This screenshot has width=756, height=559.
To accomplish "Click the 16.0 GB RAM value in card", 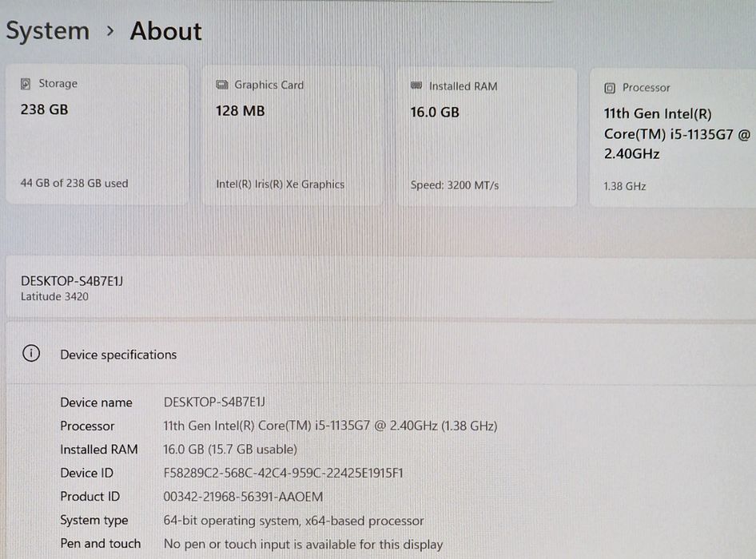I will coord(435,113).
